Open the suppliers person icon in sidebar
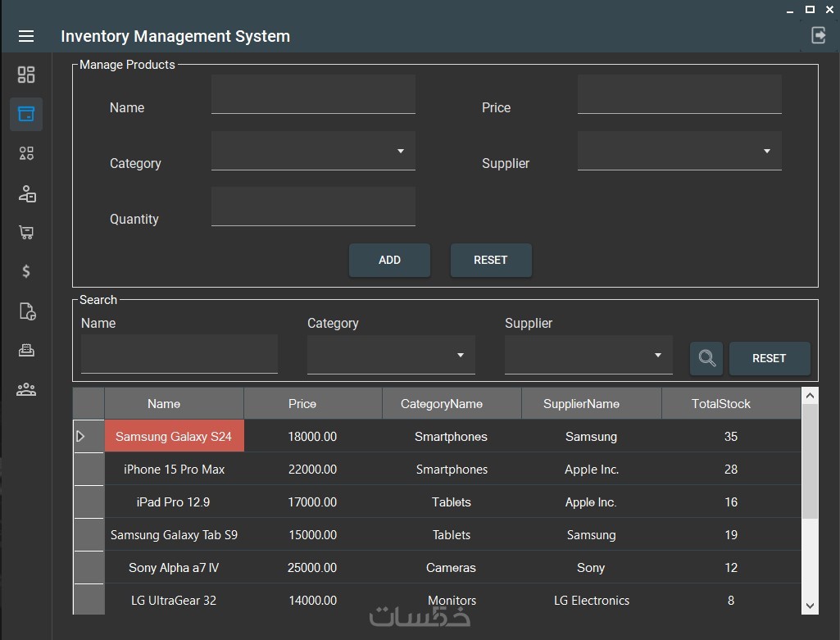The image size is (840, 640). tap(26, 193)
